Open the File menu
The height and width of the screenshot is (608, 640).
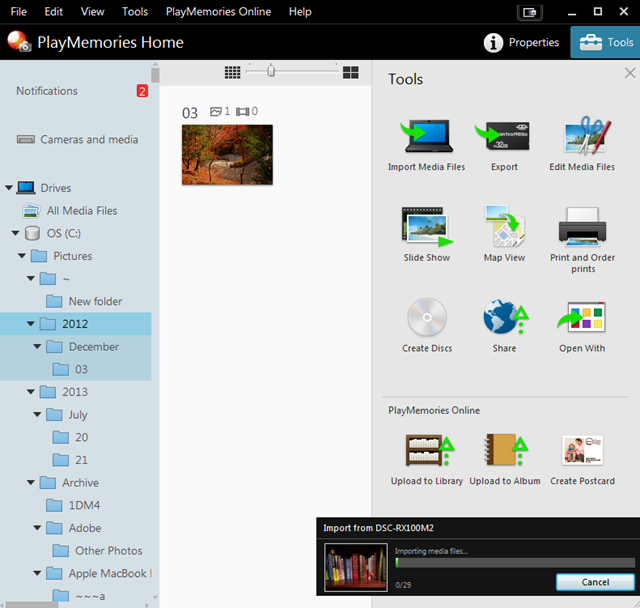[x=18, y=11]
